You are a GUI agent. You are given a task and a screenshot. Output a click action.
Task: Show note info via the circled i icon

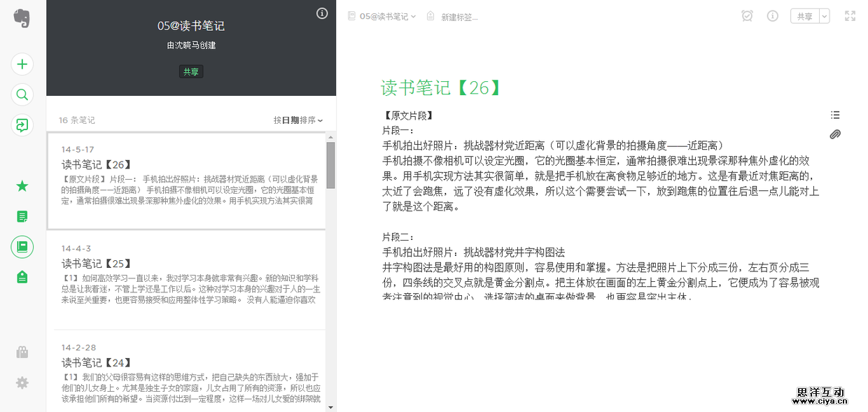(772, 15)
